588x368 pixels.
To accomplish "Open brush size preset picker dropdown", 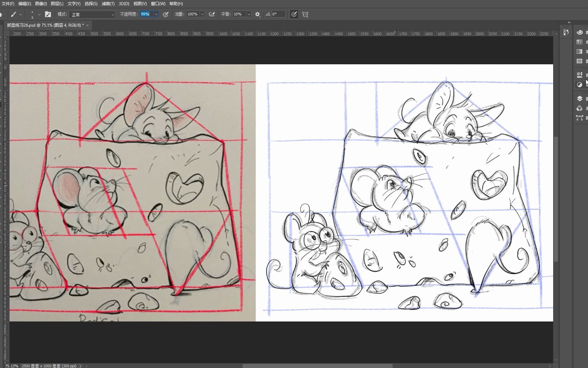I will [x=39, y=14].
